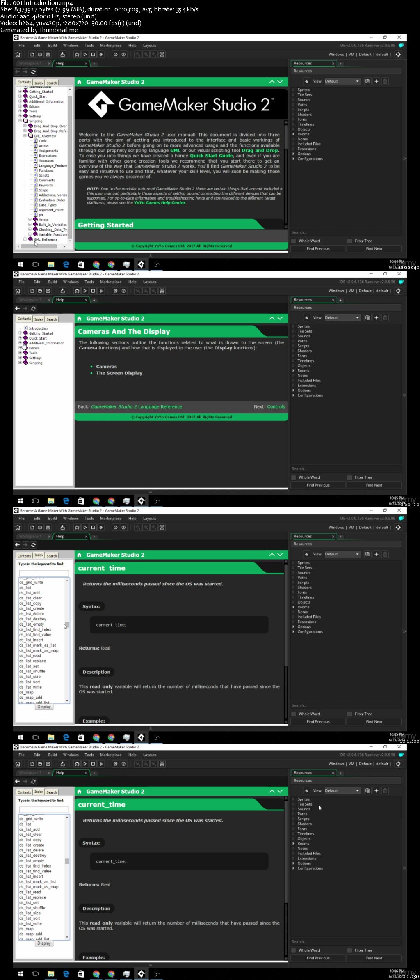
Task: Click Resources duplicate icon beside Default in the 00:02:00 frame
Action: (x=367, y=554)
